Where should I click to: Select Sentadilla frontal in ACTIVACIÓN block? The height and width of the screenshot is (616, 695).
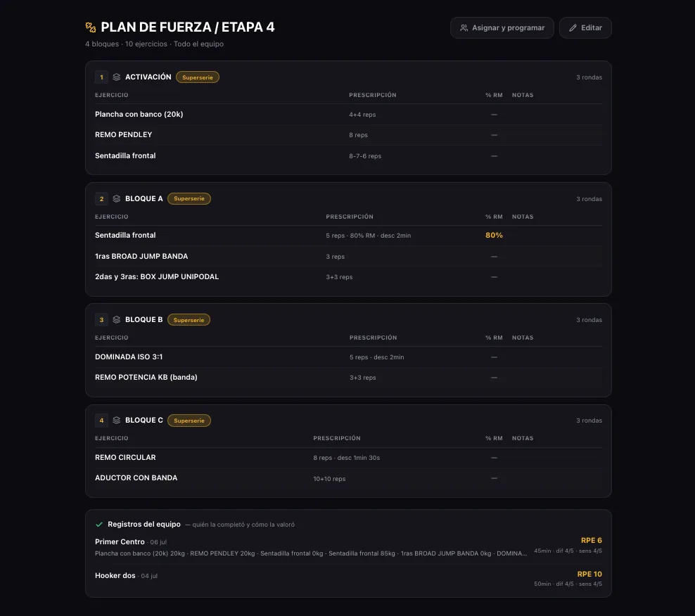125,155
